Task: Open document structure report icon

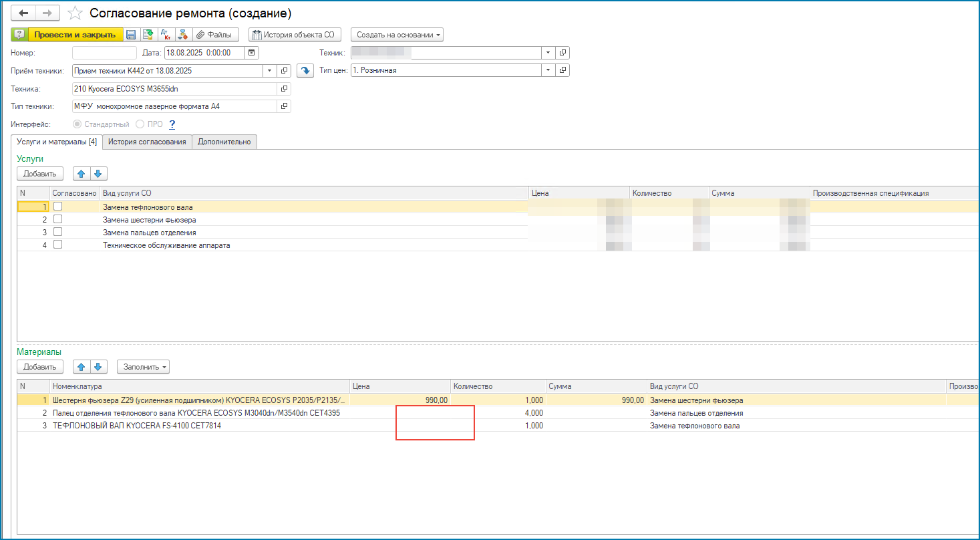Action: click(x=182, y=35)
